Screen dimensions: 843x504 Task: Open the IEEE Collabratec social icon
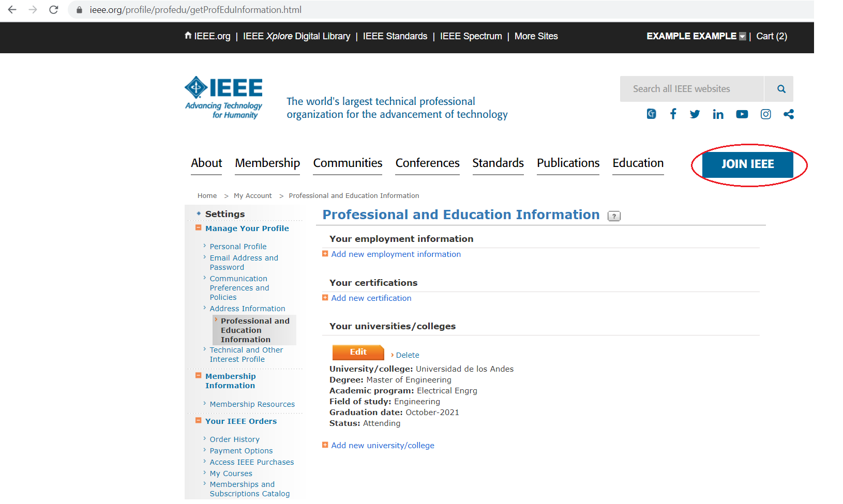(x=652, y=114)
